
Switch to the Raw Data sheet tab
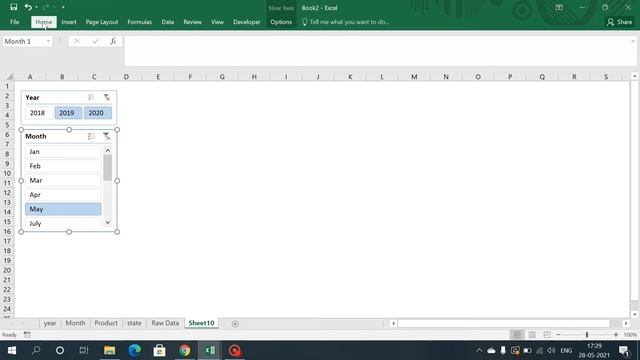pos(165,323)
